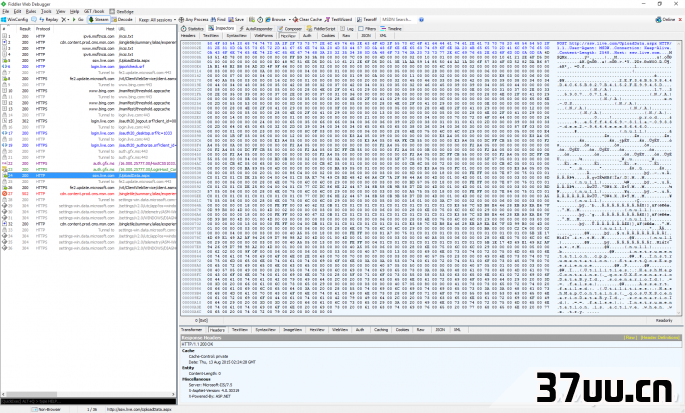Select session 6 login.live.com row
This screenshot has height=413, width=685.
click(89, 66)
